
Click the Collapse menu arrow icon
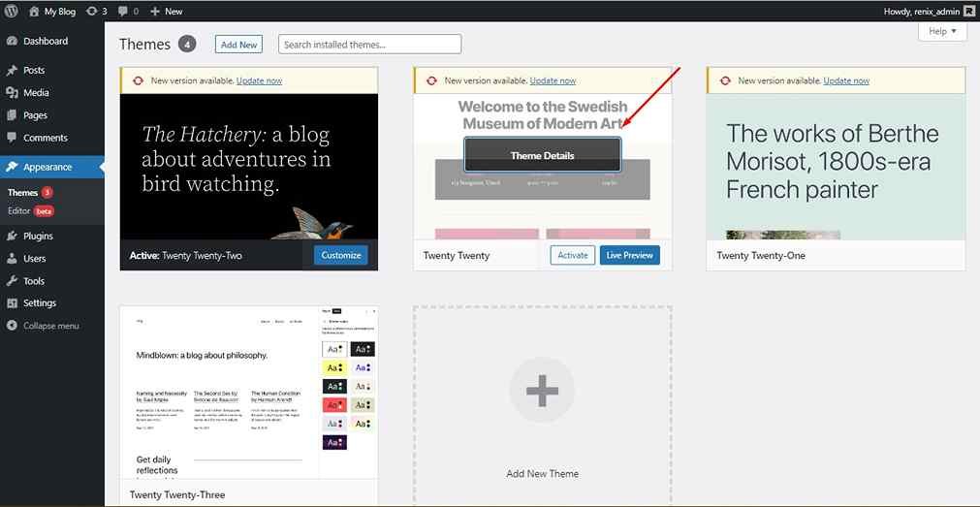point(12,326)
